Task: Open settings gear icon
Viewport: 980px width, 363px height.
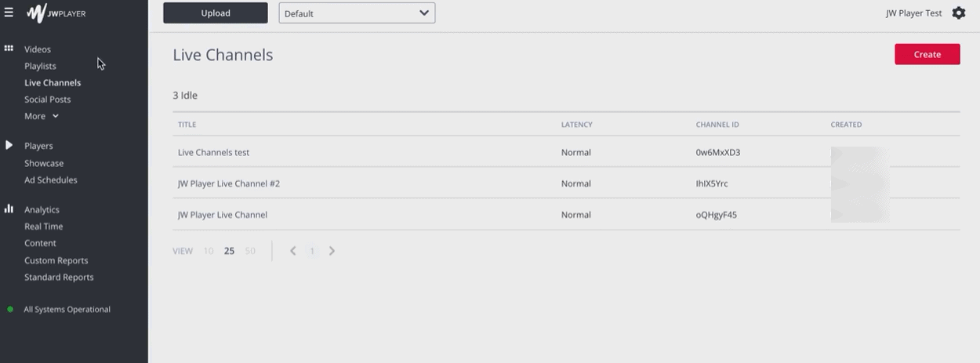Action: [x=958, y=13]
